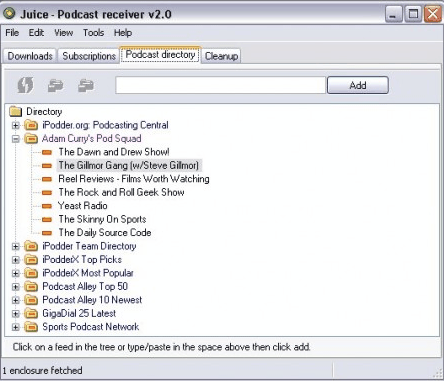Click the iPodder.org: Podcasting Central label
The image size is (444, 381).
[105, 125]
